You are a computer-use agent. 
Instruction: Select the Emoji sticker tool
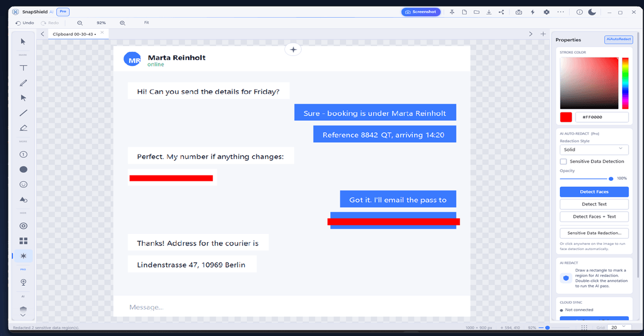(23, 184)
